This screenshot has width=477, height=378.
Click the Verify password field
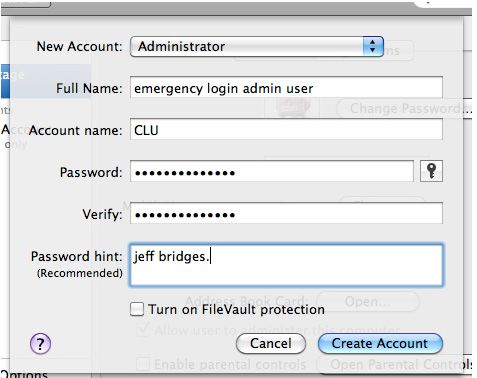286,213
